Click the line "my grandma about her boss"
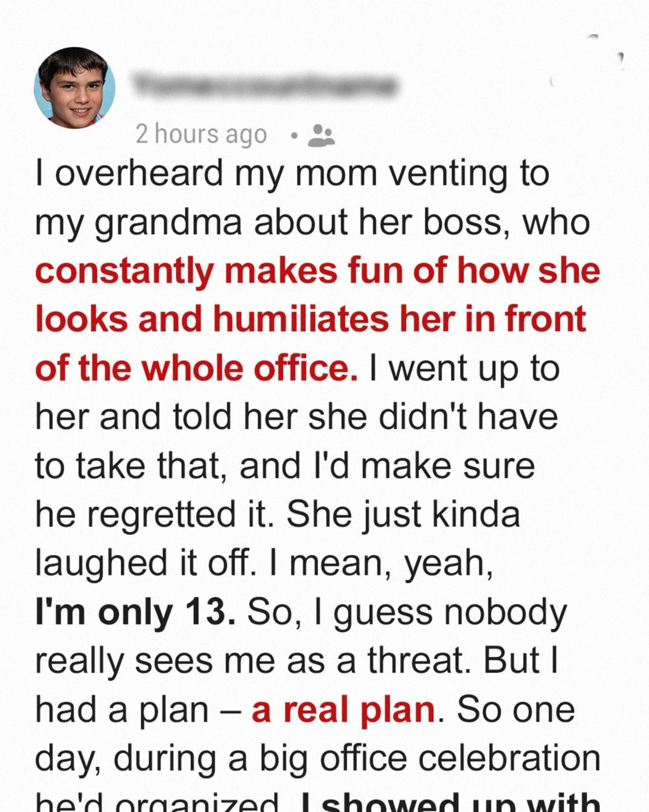The image size is (649, 812). pos(312,222)
